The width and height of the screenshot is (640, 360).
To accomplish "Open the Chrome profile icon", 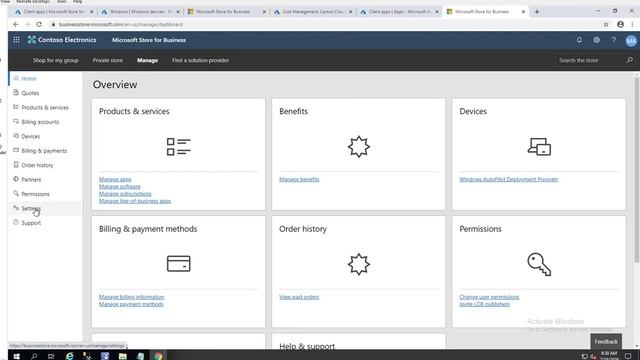I will 620,24.
